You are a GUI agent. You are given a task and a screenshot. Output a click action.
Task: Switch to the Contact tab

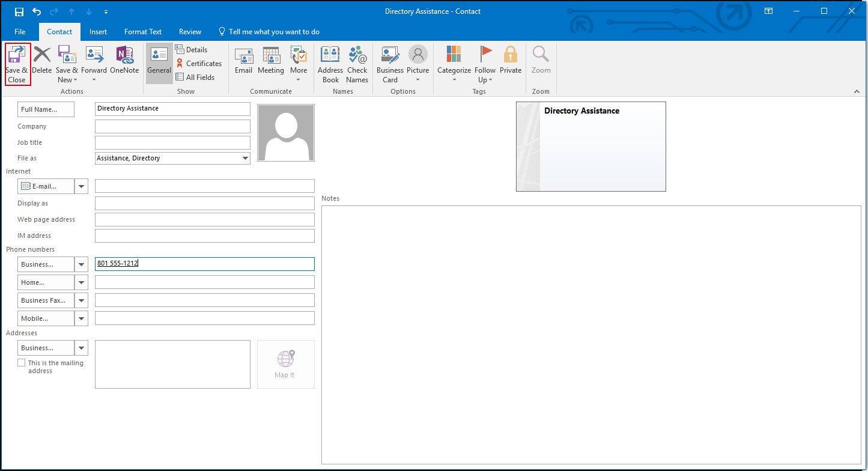tap(59, 32)
